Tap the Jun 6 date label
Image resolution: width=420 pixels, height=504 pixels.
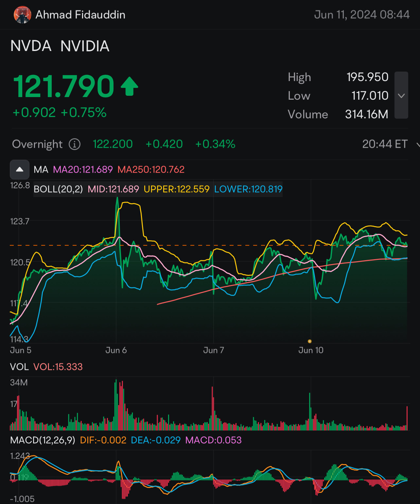pos(116,350)
